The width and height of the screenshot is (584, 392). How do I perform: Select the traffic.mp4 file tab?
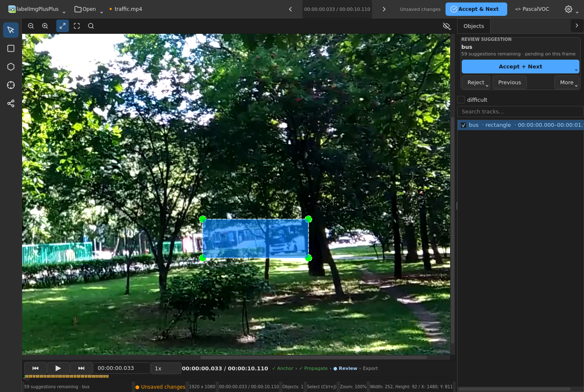coord(126,9)
